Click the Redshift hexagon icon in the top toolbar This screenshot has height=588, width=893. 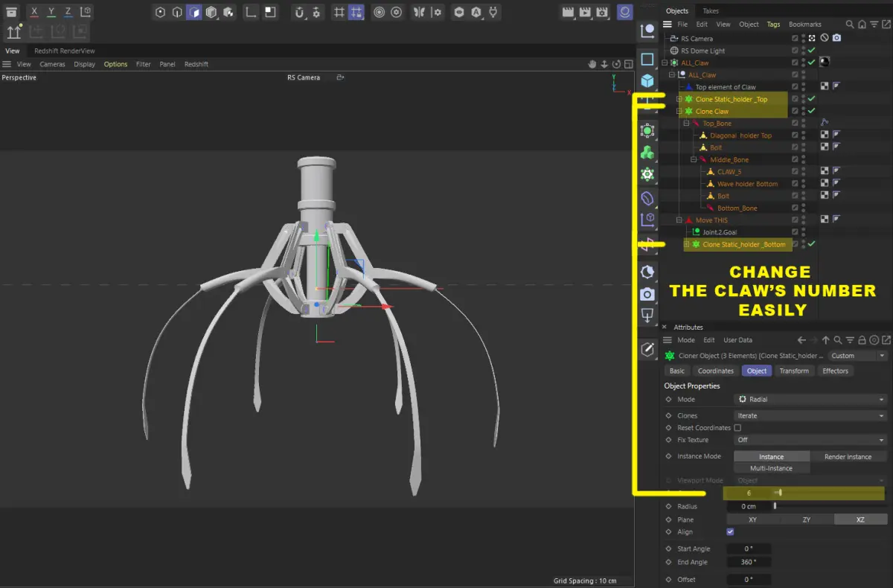pyautogui.click(x=459, y=12)
